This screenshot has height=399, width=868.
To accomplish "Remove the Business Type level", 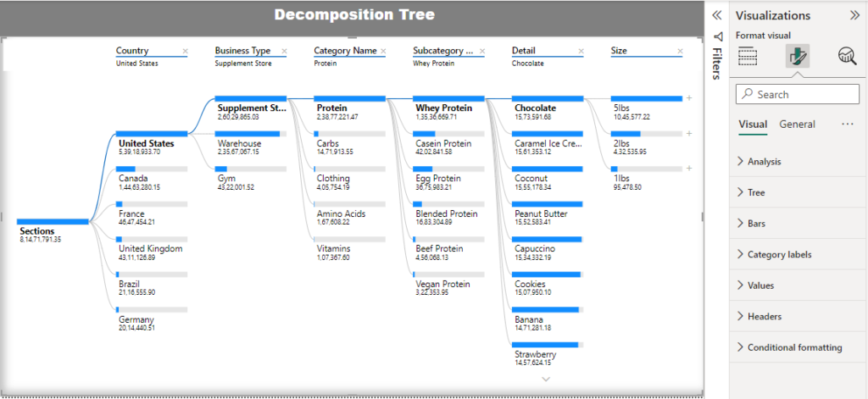I will pos(284,52).
